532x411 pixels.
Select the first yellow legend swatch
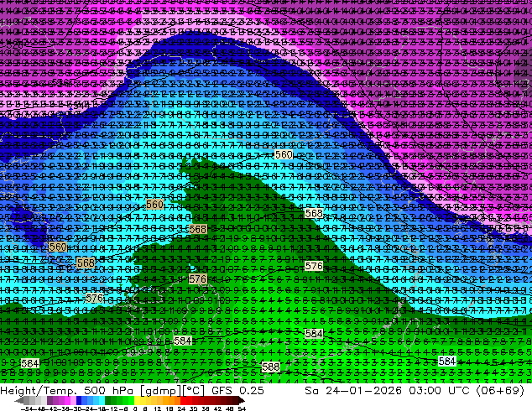tap(137, 401)
